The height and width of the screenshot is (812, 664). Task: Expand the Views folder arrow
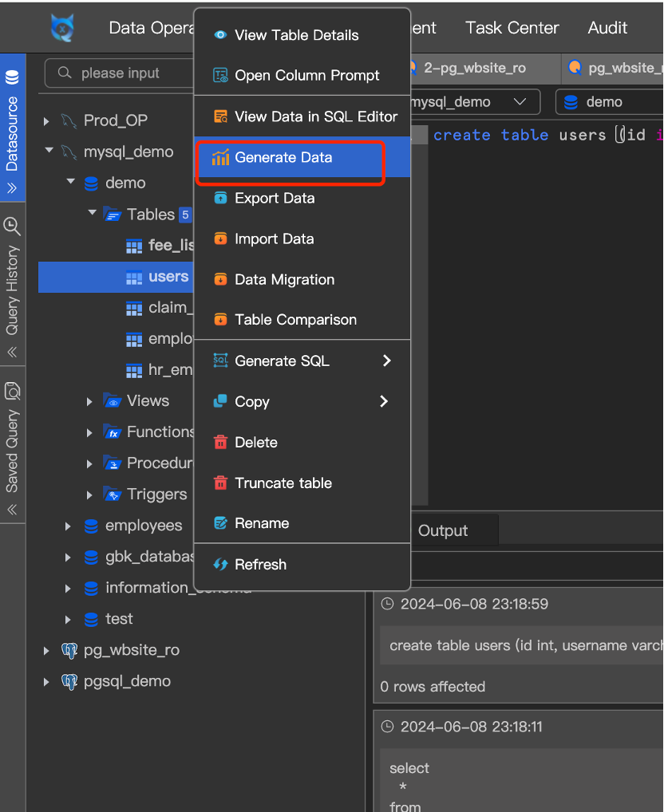tap(89, 402)
